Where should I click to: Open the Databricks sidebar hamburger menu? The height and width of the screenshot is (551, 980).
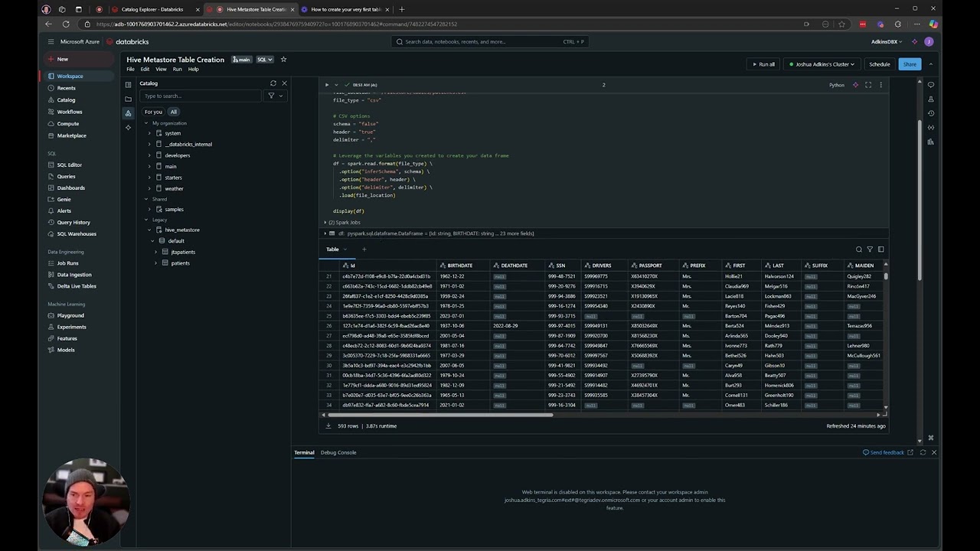click(x=51, y=42)
